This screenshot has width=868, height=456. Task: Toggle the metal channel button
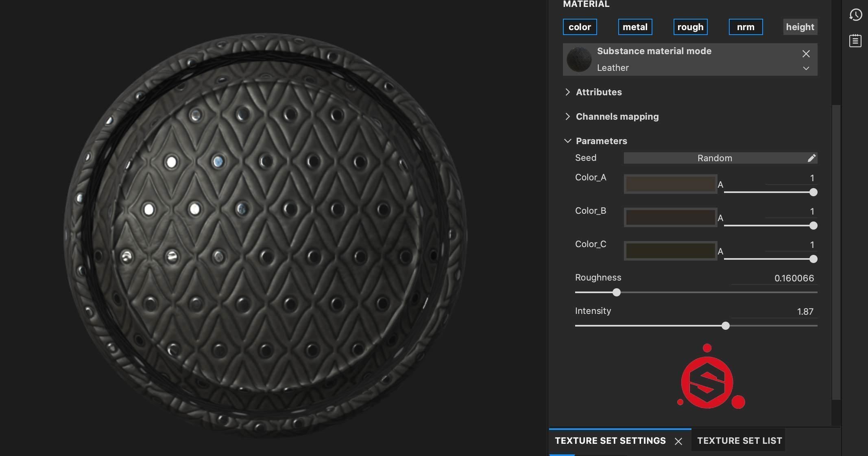pyautogui.click(x=635, y=27)
